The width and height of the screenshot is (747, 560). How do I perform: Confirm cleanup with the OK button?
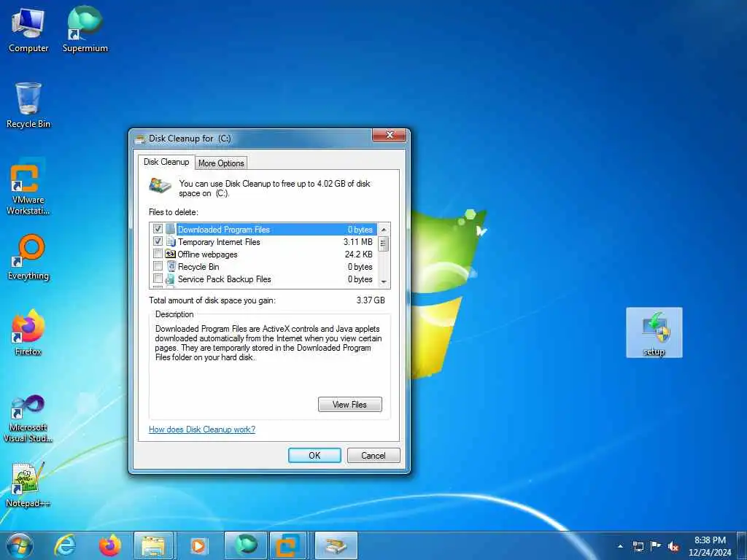[314, 455]
